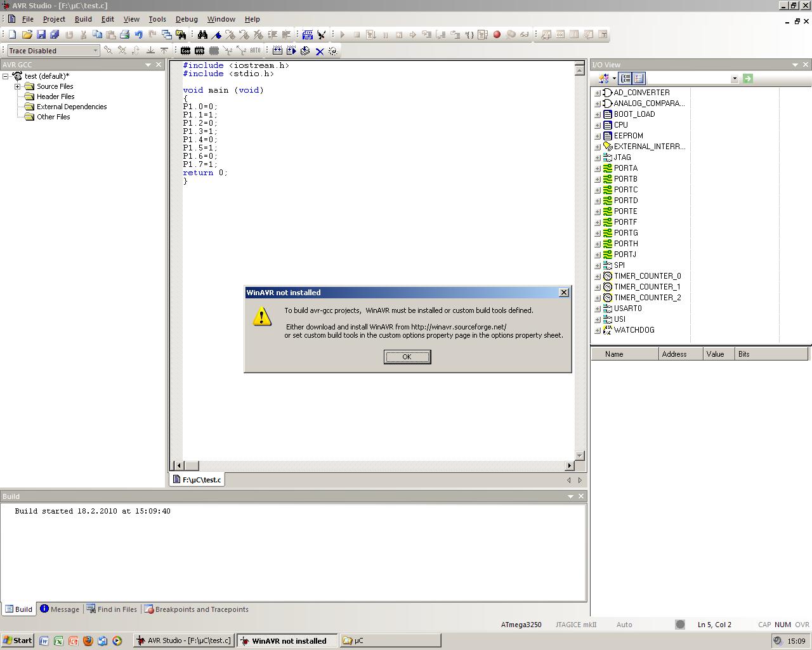Click the editor vertical scroll down arrow

579,455
